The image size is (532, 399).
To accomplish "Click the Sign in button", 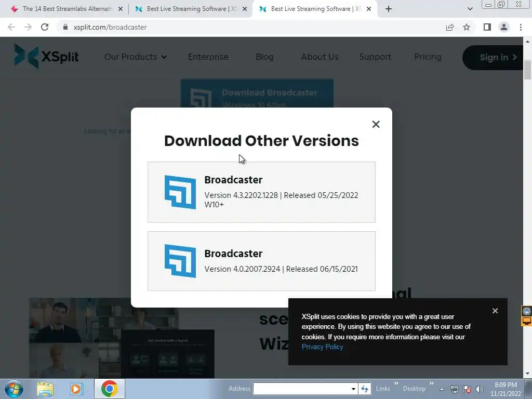I will [493, 57].
